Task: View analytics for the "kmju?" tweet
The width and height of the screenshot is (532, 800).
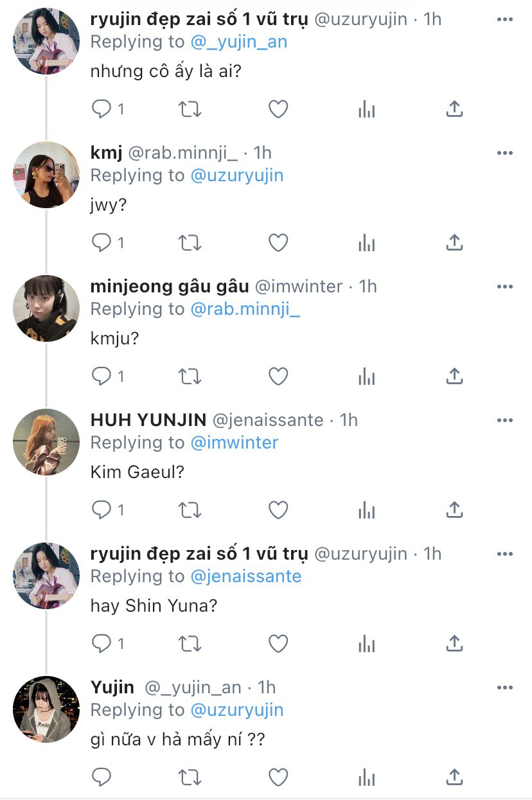Action: pyautogui.click(x=366, y=377)
